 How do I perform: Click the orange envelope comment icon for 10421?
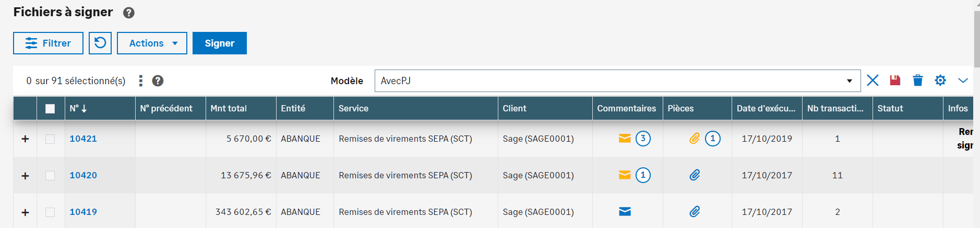(x=625, y=139)
